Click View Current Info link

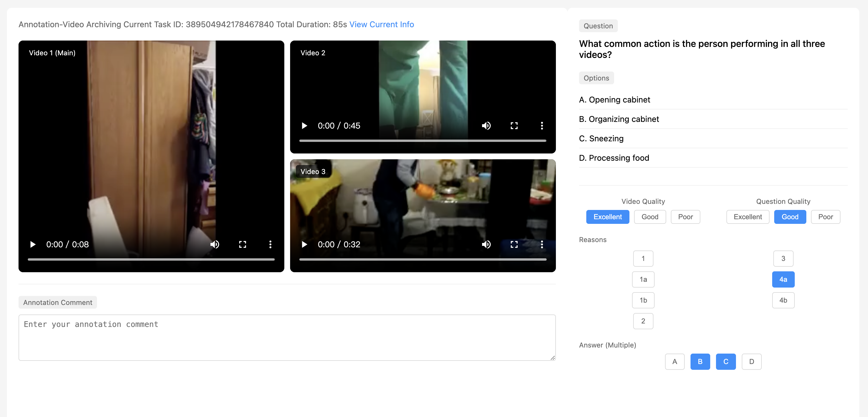[381, 24]
